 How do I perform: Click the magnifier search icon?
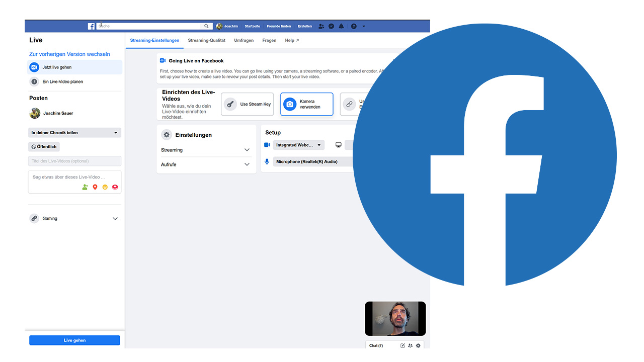tap(206, 26)
